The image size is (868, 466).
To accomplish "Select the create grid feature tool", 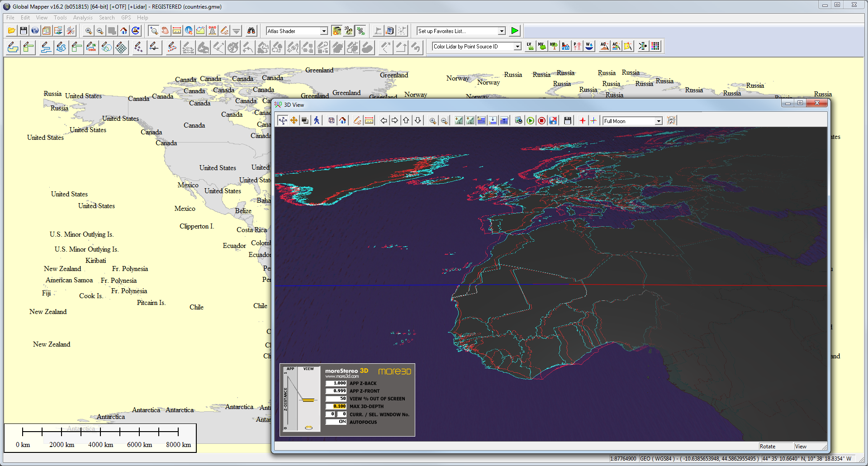I will [x=121, y=47].
